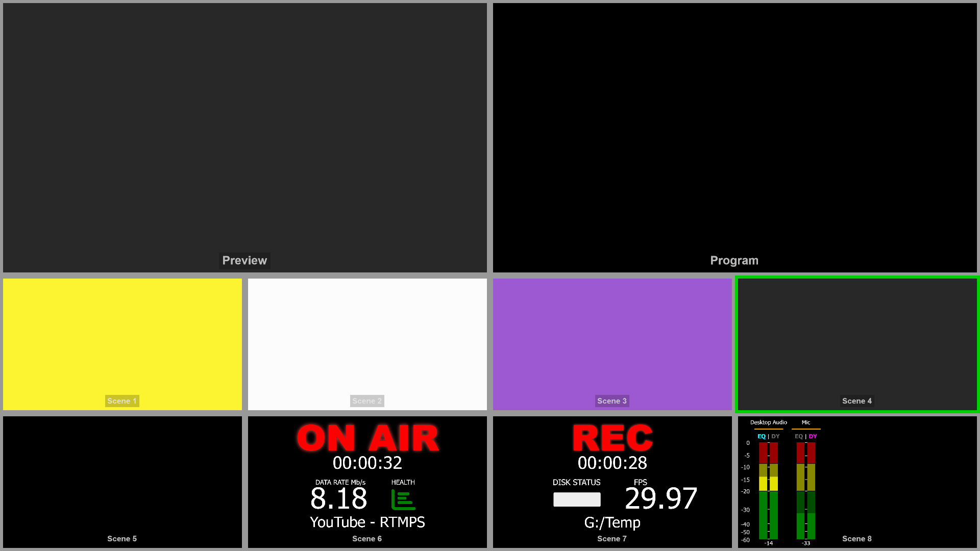Viewport: 980px width, 551px height.
Task: Toggle Mic DY indicator
Action: [x=813, y=436]
